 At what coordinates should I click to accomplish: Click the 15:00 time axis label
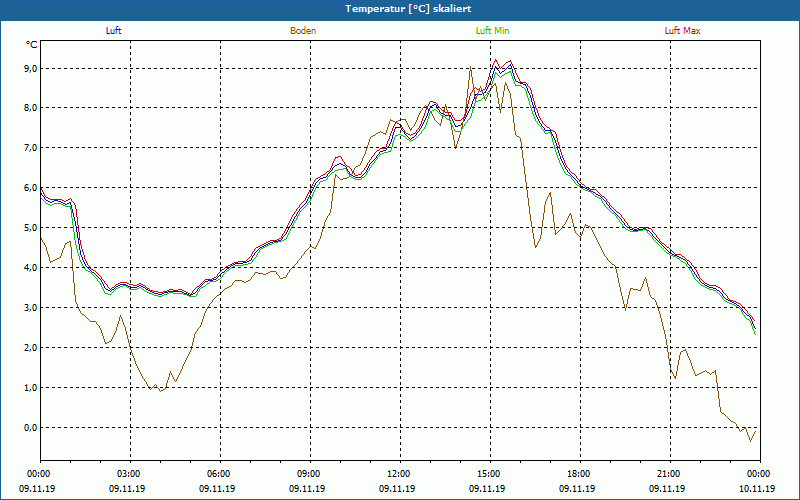point(489,474)
